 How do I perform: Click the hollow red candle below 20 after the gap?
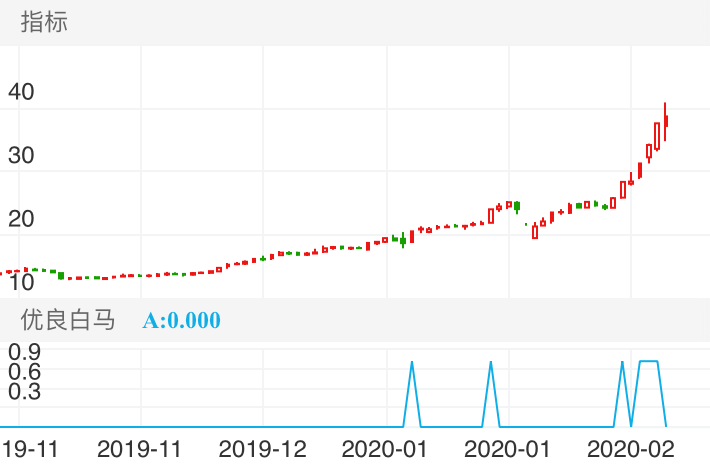(535, 232)
